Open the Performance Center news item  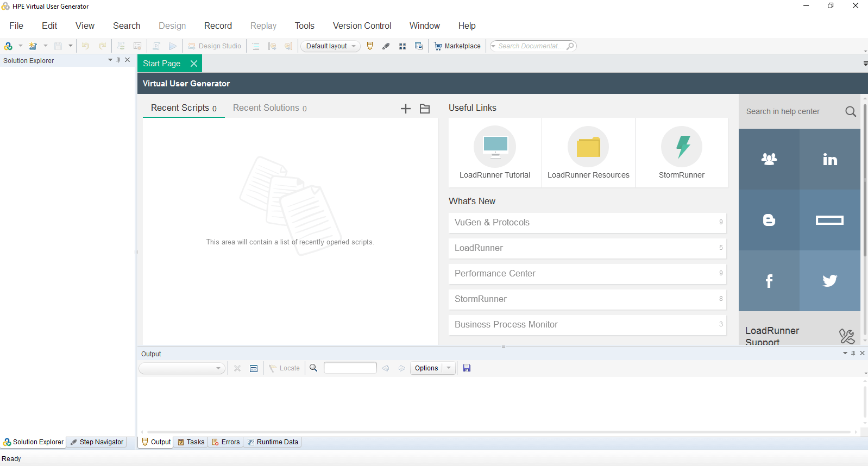click(x=587, y=274)
